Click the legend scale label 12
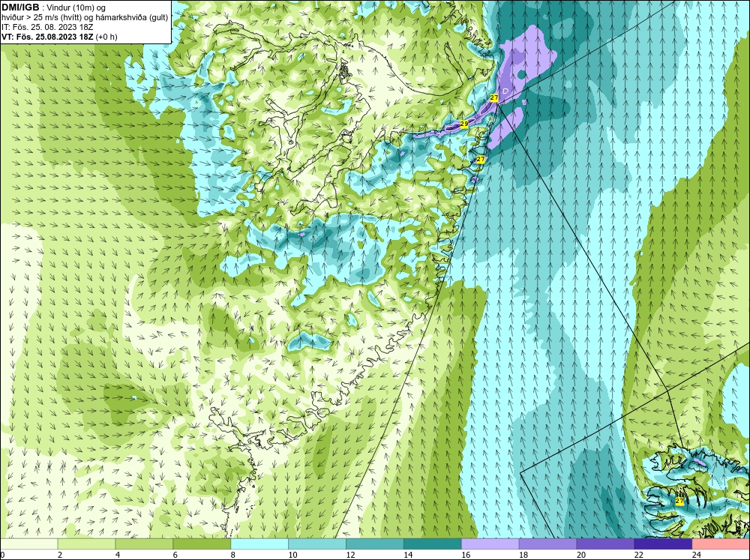 coord(350,555)
